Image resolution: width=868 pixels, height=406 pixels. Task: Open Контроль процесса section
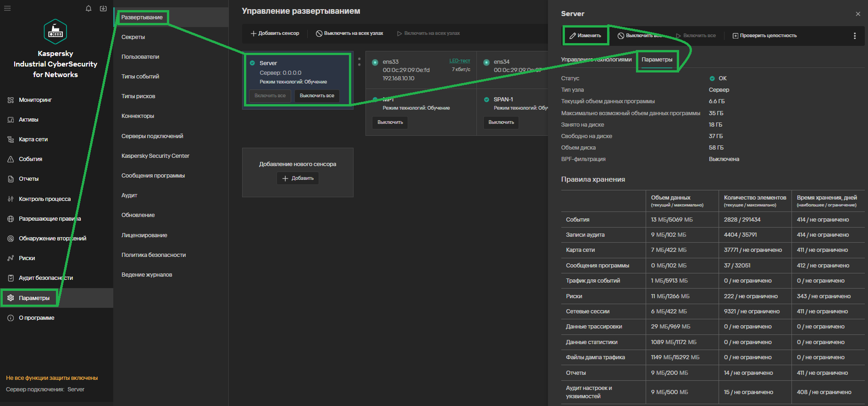tap(44, 199)
